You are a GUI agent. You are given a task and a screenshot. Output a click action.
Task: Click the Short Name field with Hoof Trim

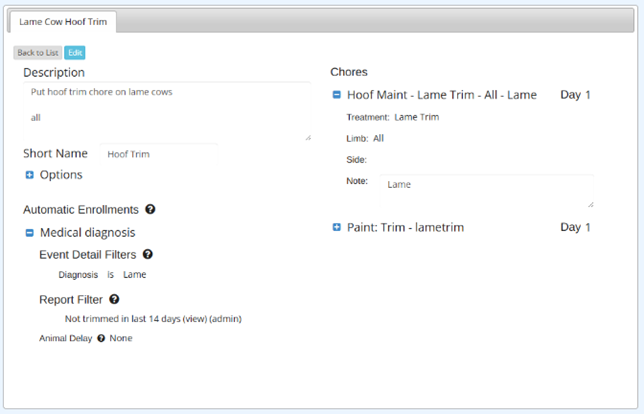coord(159,154)
